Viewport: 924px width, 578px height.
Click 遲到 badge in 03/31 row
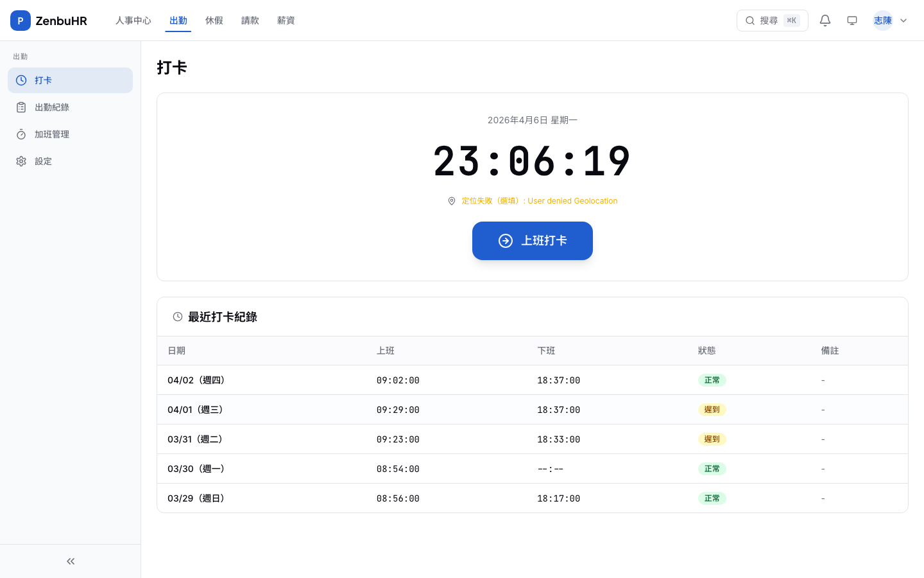coord(712,439)
